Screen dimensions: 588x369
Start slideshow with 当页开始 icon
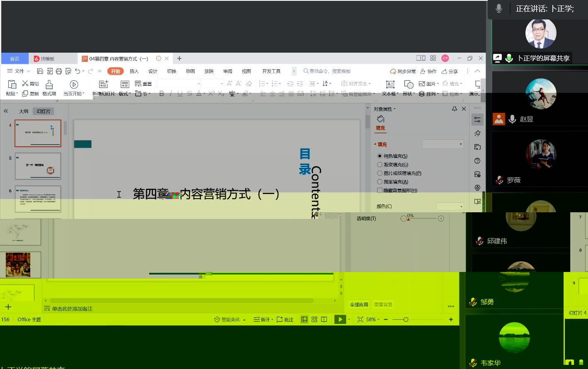click(x=74, y=85)
